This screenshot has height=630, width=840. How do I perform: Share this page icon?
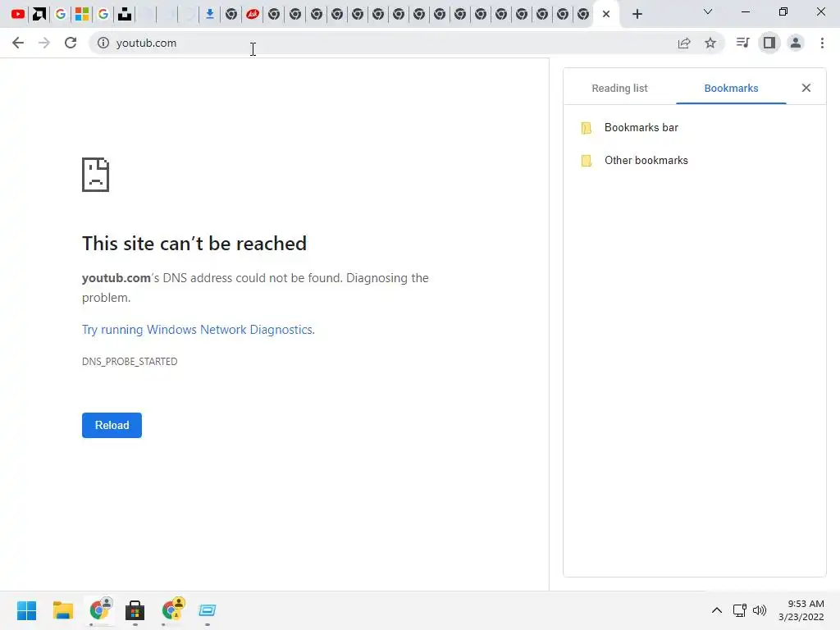click(684, 43)
